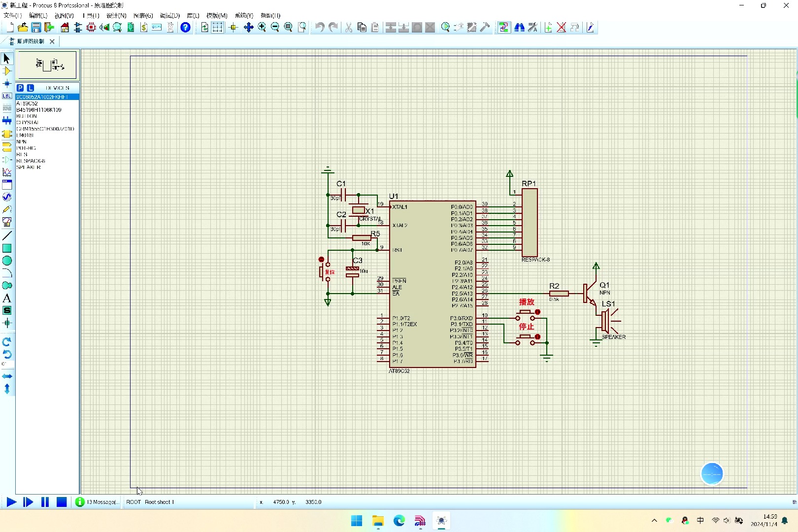Activate the wire label LBL tool
This screenshot has height=532, width=798.
(7, 96)
